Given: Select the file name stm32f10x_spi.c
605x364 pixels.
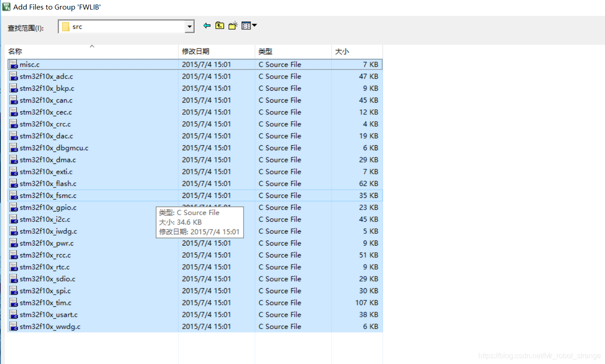Looking at the screenshot, I should pyautogui.click(x=45, y=291).
